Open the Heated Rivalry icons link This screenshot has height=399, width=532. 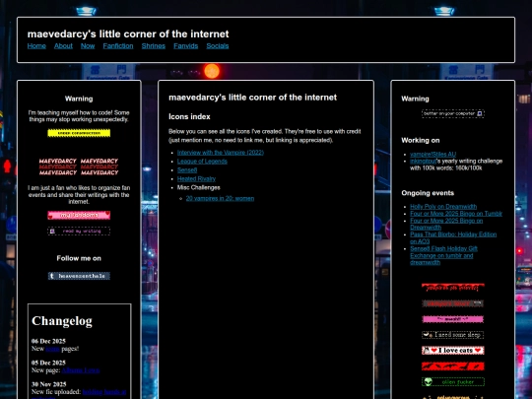coord(196,178)
